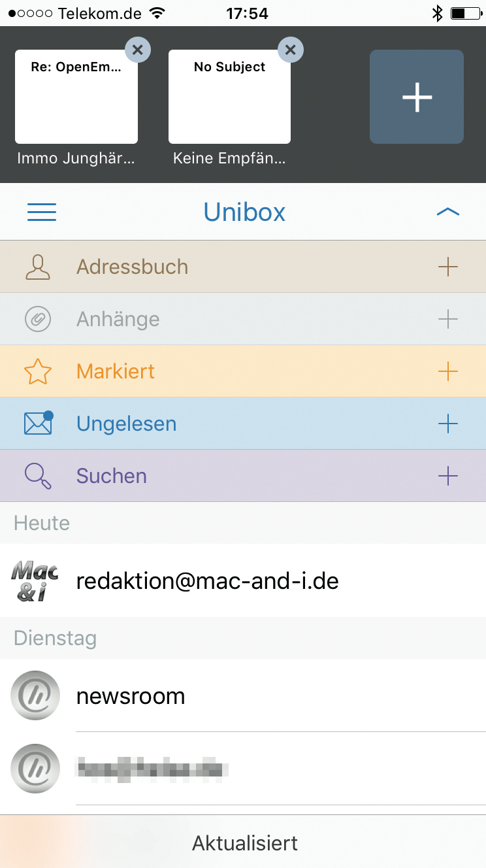Expand the Markiert row plus
The width and height of the screenshot is (486, 868).
pyautogui.click(x=447, y=371)
